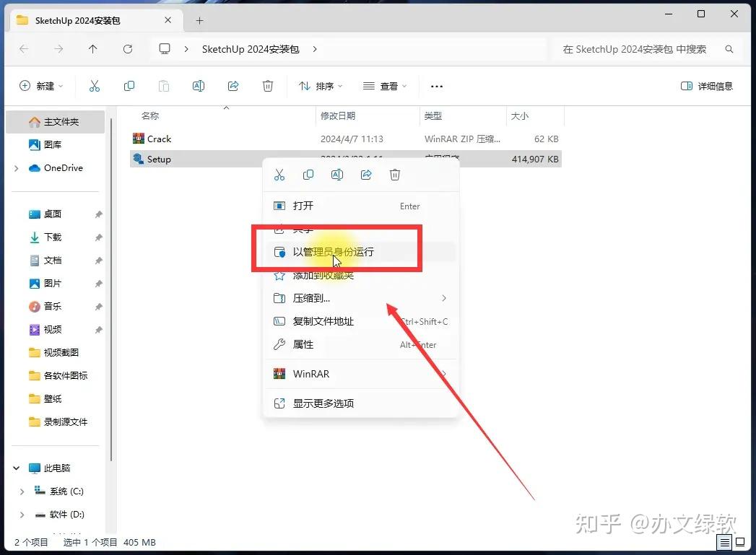Refresh the folder view

(127, 48)
